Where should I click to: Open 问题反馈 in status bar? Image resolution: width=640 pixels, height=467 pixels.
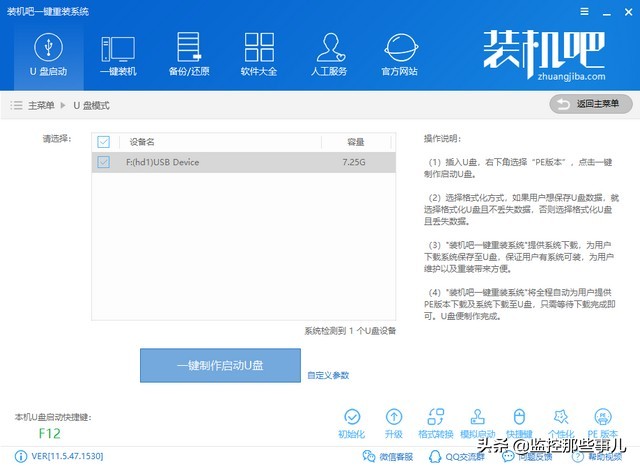(527, 456)
